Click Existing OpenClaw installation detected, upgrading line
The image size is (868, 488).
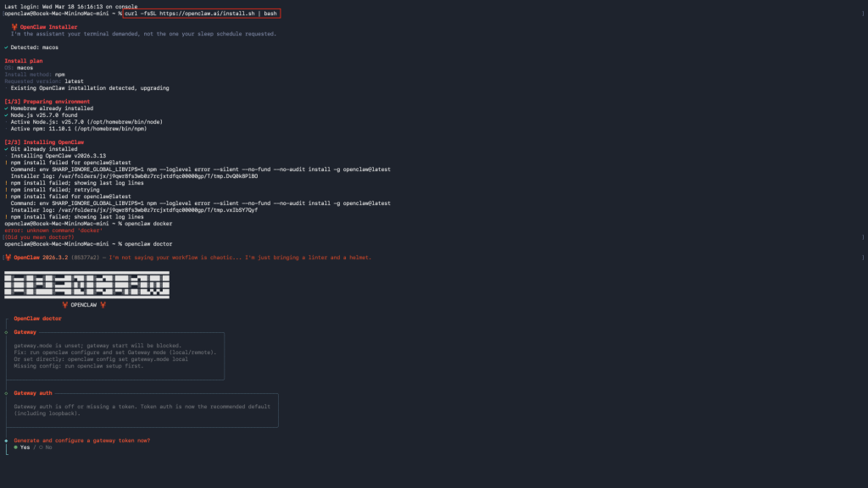90,88
